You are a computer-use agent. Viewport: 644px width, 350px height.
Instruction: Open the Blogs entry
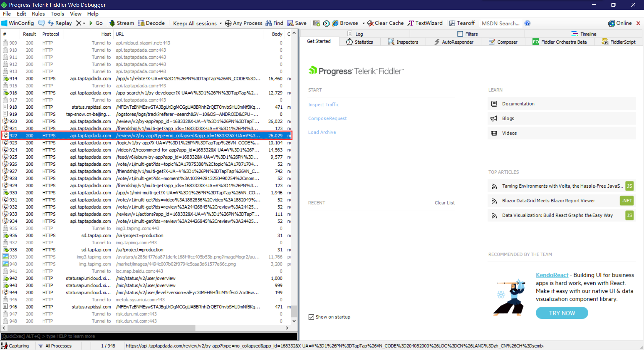[x=561, y=118]
